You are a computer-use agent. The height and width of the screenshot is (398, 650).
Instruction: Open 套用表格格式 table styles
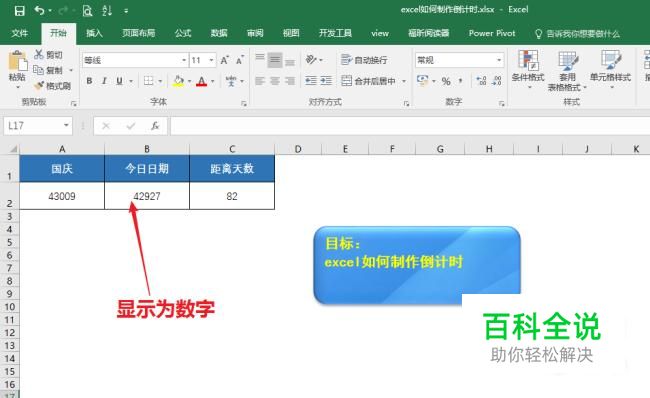point(567,70)
